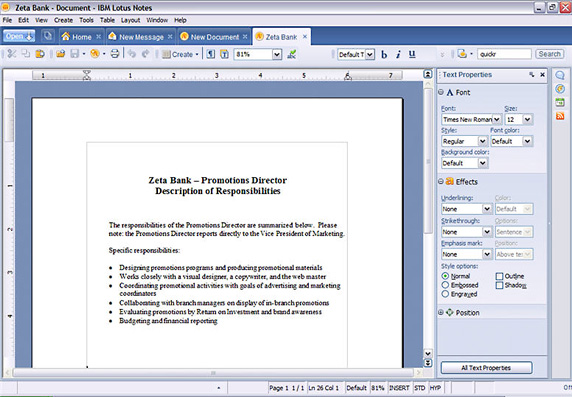572x397 pixels.
Task: Click the Paste icon in toolbar
Action: tap(39, 54)
